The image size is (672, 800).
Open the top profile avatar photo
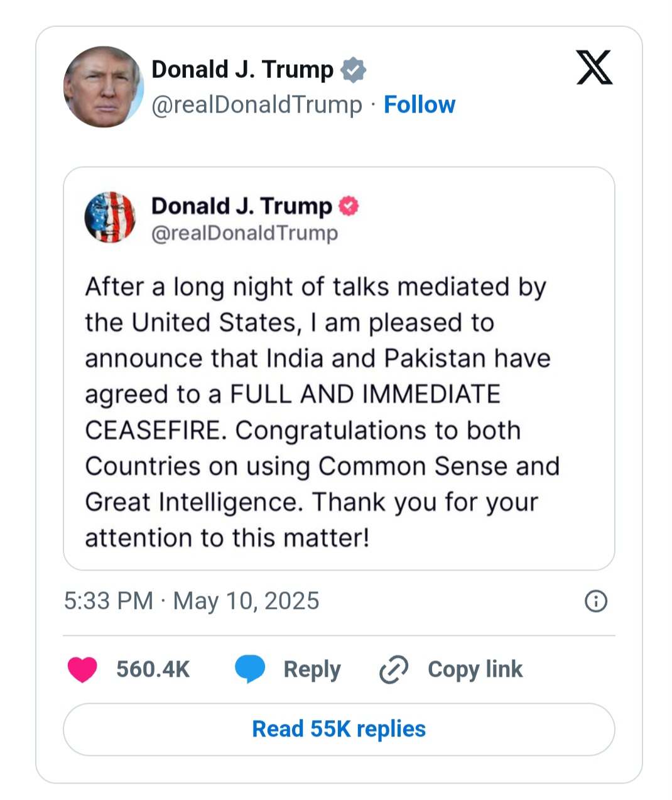(103, 87)
